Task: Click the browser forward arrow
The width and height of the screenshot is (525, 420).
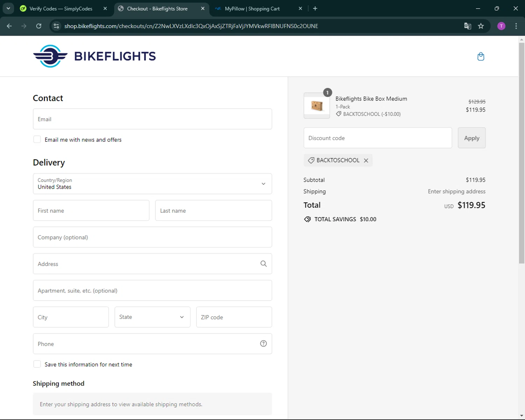Action: click(x=24, y=26)
